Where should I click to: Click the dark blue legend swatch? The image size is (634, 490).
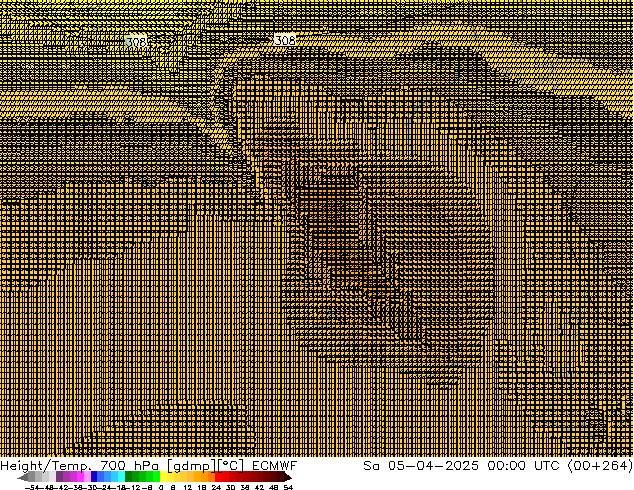(x=94, y=477)
